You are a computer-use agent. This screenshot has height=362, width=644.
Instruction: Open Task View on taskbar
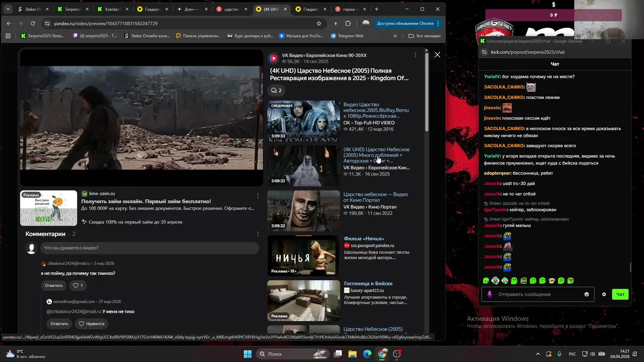338,354
